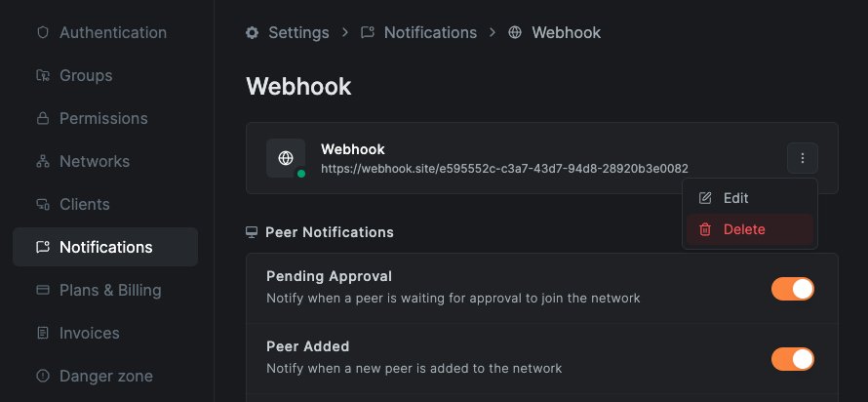Click the Authentication shield icon
This screenshot has height=402, width=868.
42,32
